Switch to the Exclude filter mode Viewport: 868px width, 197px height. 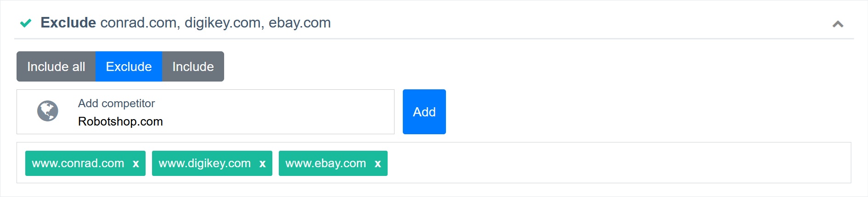[x=129, y=66]
